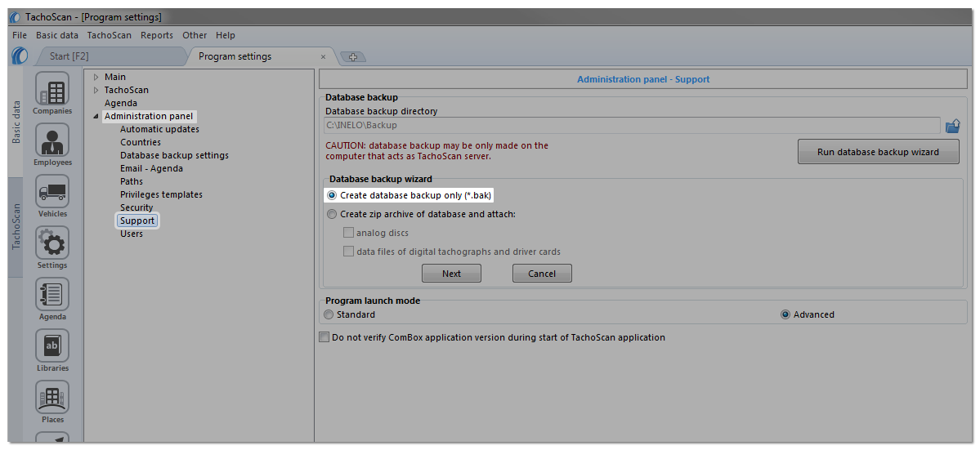Select Security tree item
The height and width of the screenshot is (450, 980).
pos(136,207)
